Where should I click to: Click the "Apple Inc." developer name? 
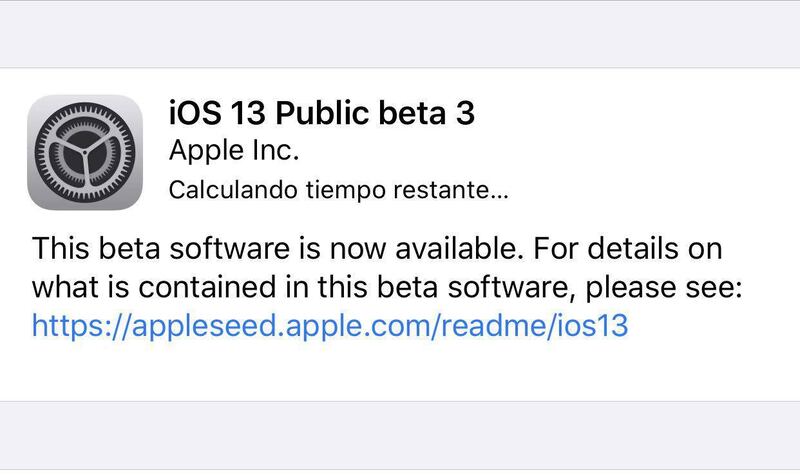pos(231,152)
